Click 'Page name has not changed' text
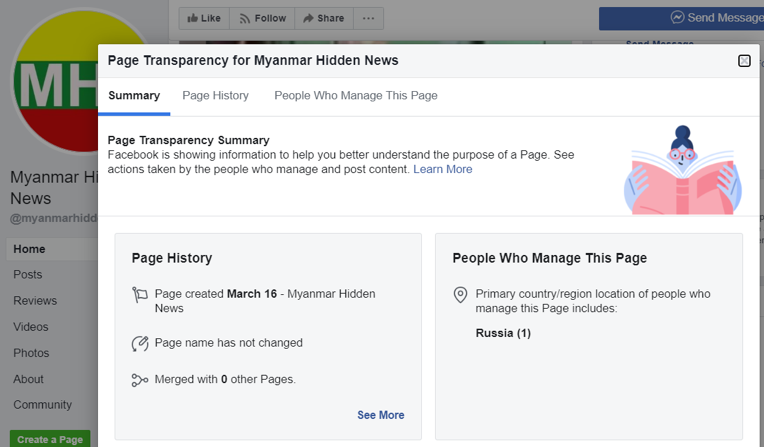Image resolution: width=764 pixels, height=447 pixels. pyautogui.click(x=229, y=343)
